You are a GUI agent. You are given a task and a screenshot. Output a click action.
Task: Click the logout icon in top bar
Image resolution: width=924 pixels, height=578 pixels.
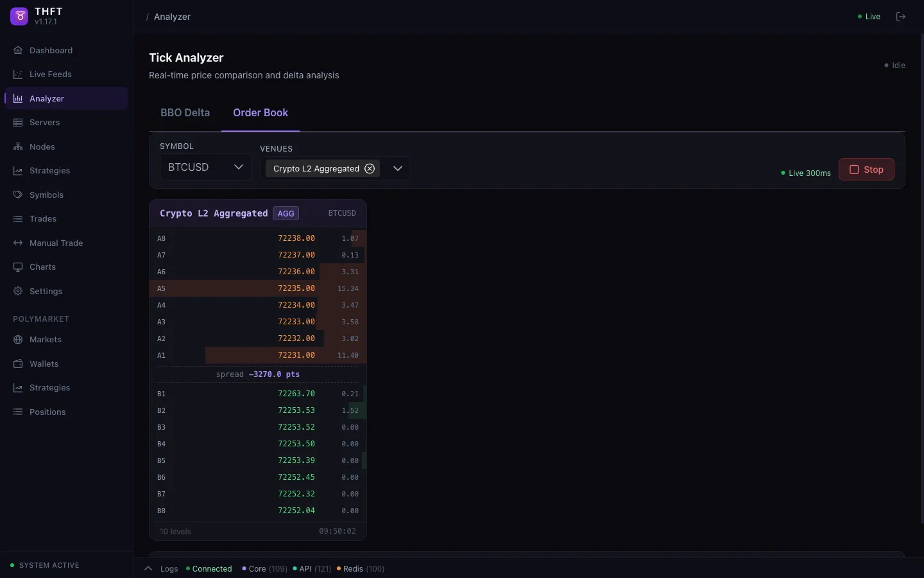tap(901, 17)
